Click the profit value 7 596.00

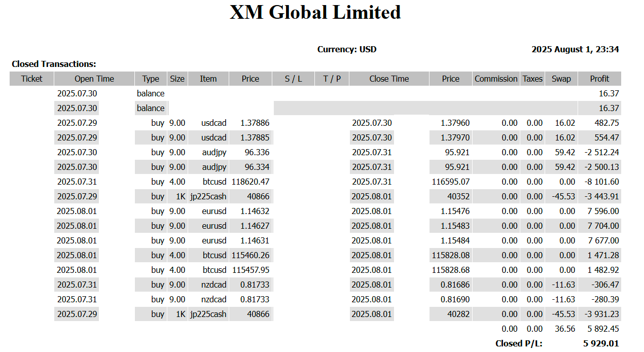[603, 211]
